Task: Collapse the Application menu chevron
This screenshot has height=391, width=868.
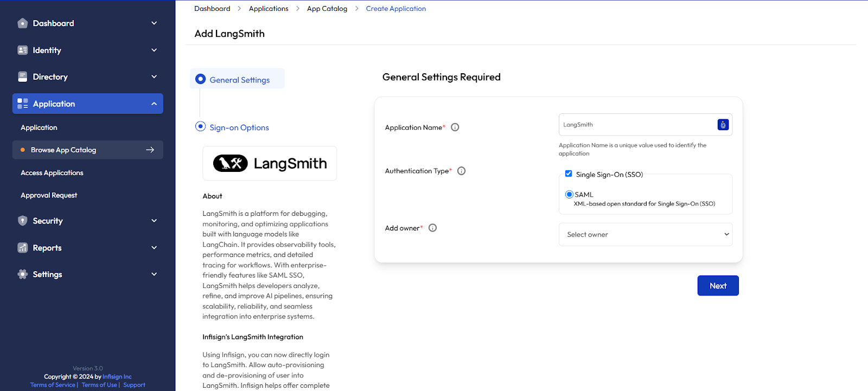Action: point(154,104)
